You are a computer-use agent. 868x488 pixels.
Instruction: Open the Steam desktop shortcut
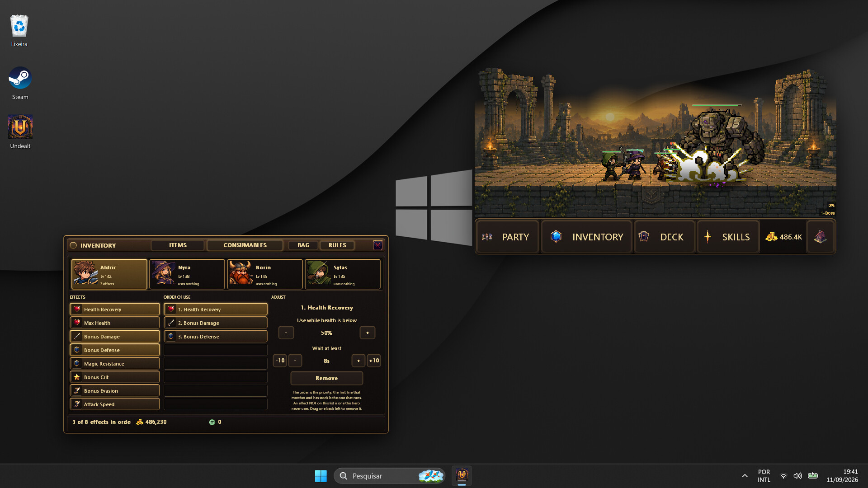[x=20, y=83]
